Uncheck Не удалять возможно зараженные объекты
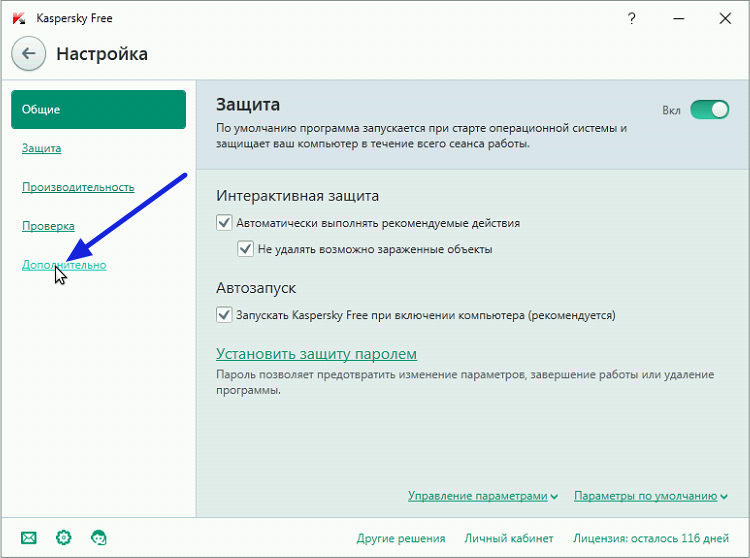This screenshot has height=558, width=750. click(x=245, y=249)
